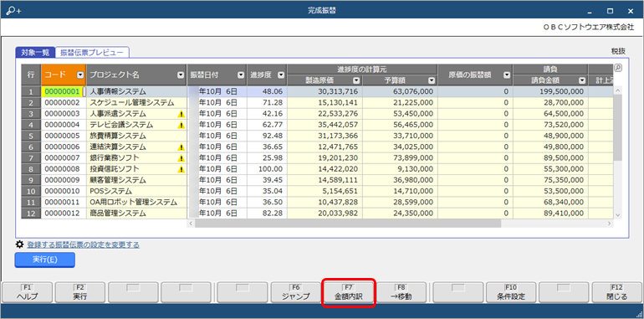Click the F10 条件設定 function key button
Viewport: 644px width, 319px height.
point(511,292)
